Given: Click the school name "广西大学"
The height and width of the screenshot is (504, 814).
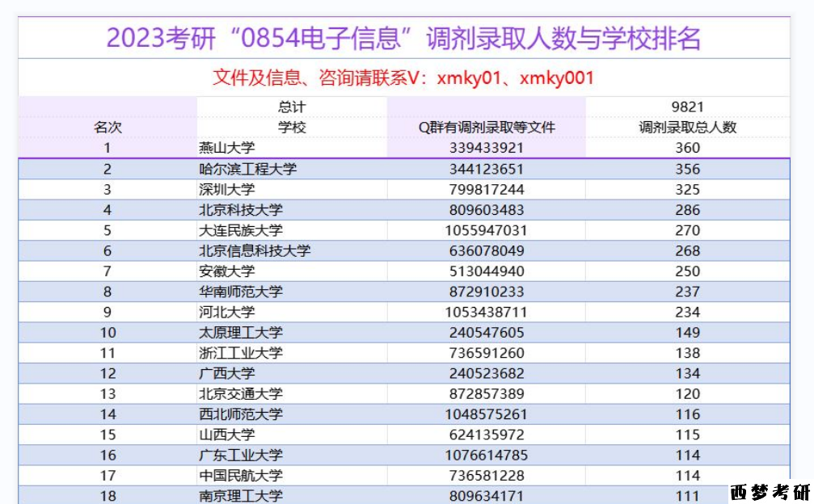Looking at the screenshot, I should pyautogui.click(x=227, y=373).
